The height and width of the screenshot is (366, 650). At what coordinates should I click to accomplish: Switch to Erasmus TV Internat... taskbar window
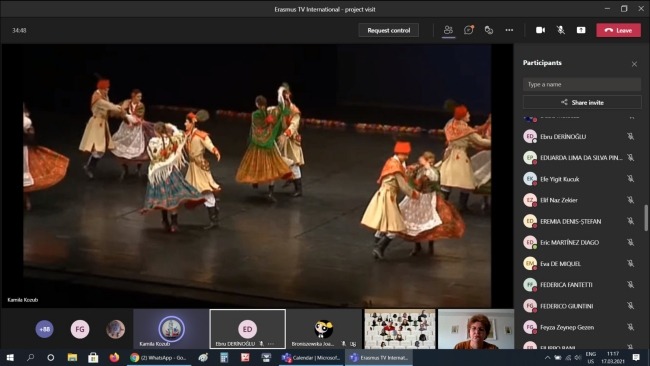(379, 357)
